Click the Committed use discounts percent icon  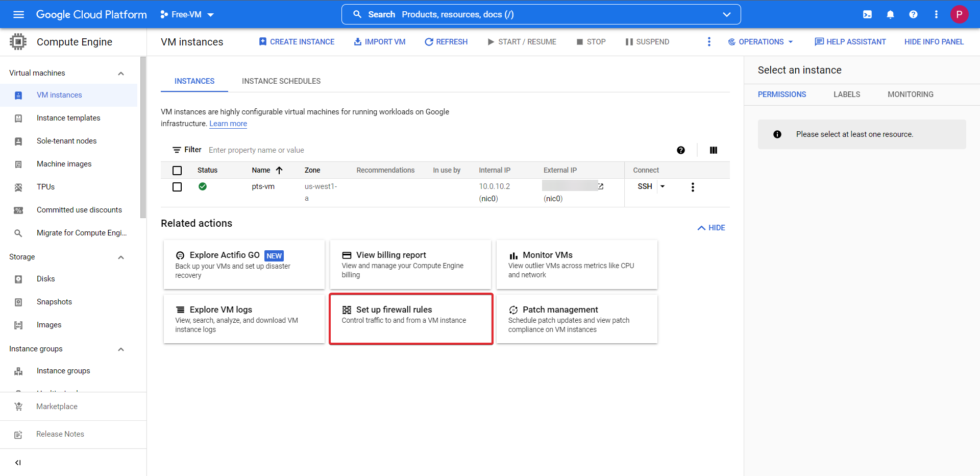coord(18,210)
